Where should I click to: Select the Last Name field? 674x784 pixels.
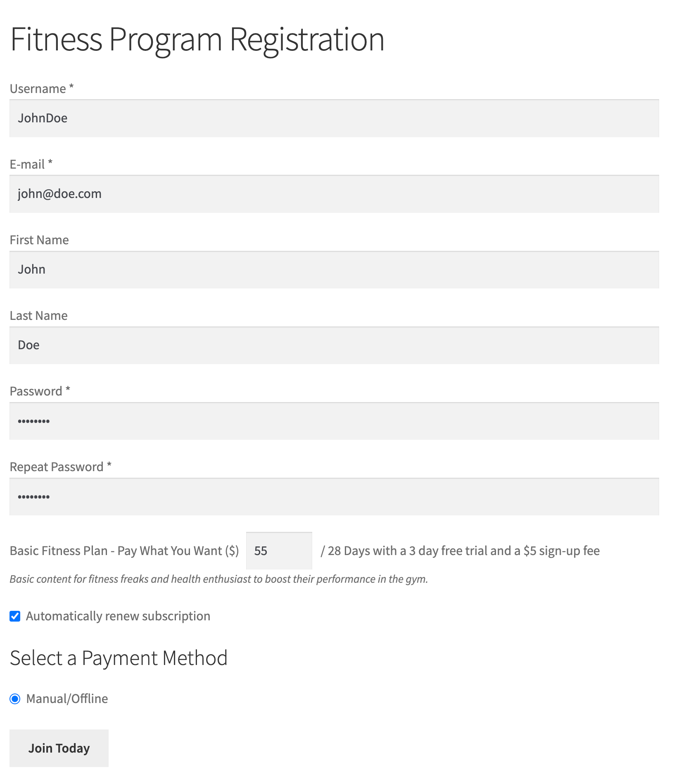[x=334, y=345]
